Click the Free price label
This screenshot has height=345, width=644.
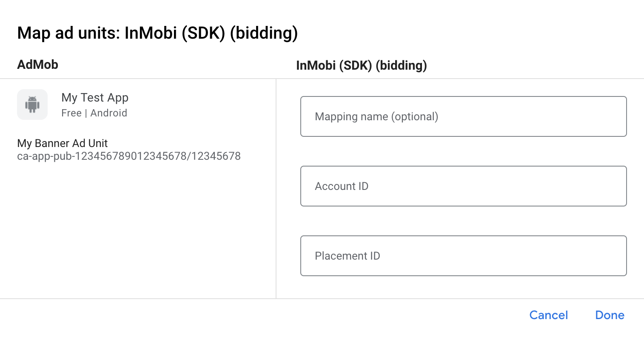click(71, 113)
